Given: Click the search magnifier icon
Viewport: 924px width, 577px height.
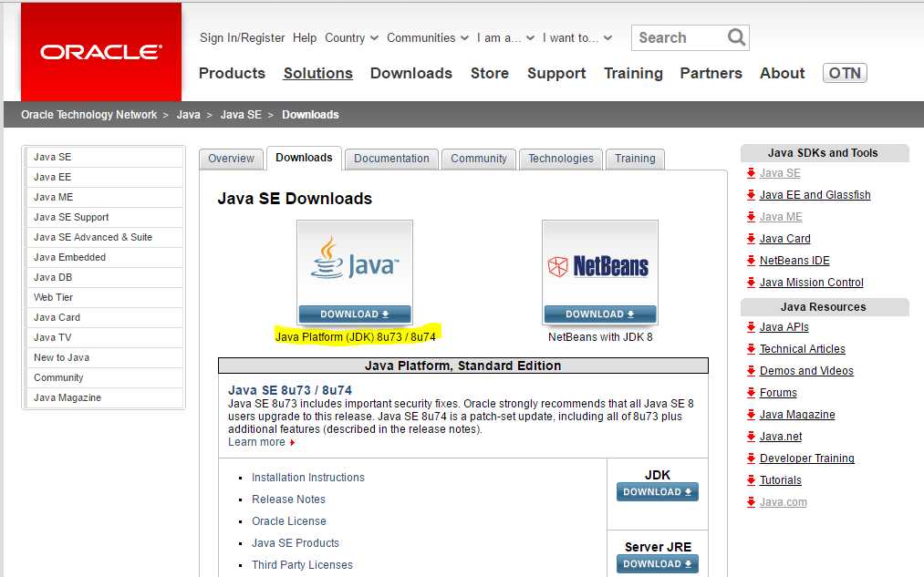Looking at the screenshot, I should (x=736, y=37).
